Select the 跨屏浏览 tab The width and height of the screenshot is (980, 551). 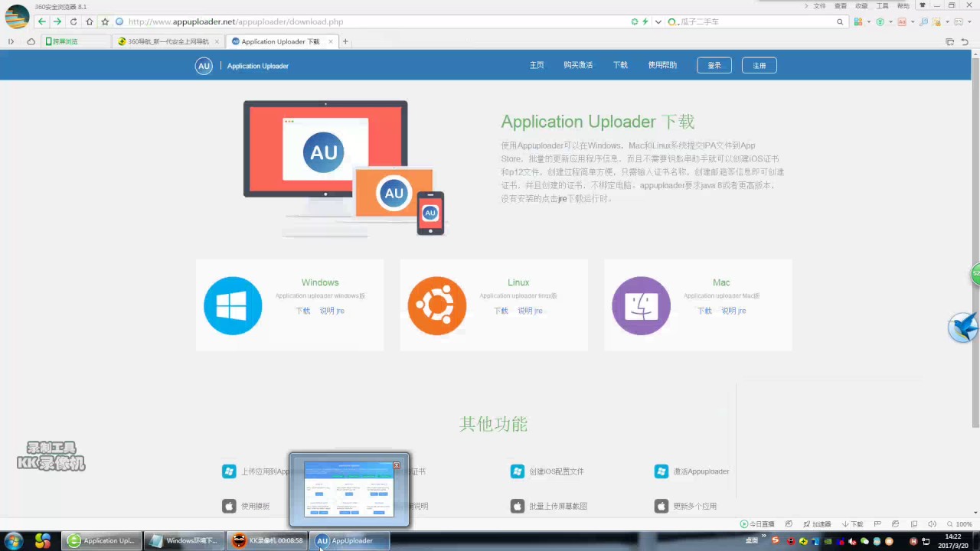(75, 41)
